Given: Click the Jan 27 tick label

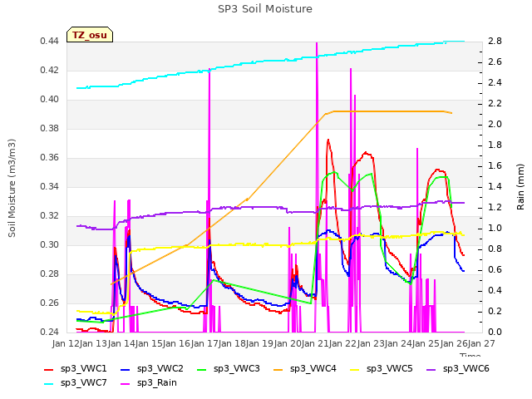Looking at the screenshot, I should tap(481, 343).
